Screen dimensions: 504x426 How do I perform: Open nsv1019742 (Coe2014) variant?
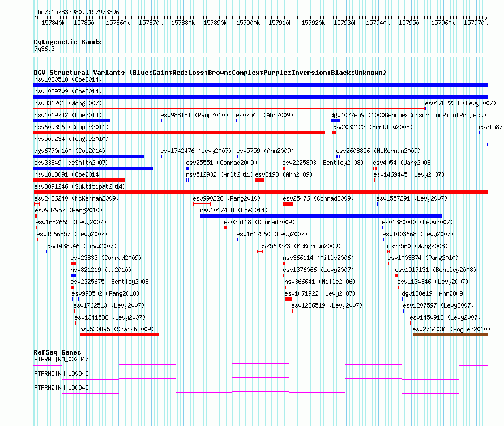[x=68, y=115]
